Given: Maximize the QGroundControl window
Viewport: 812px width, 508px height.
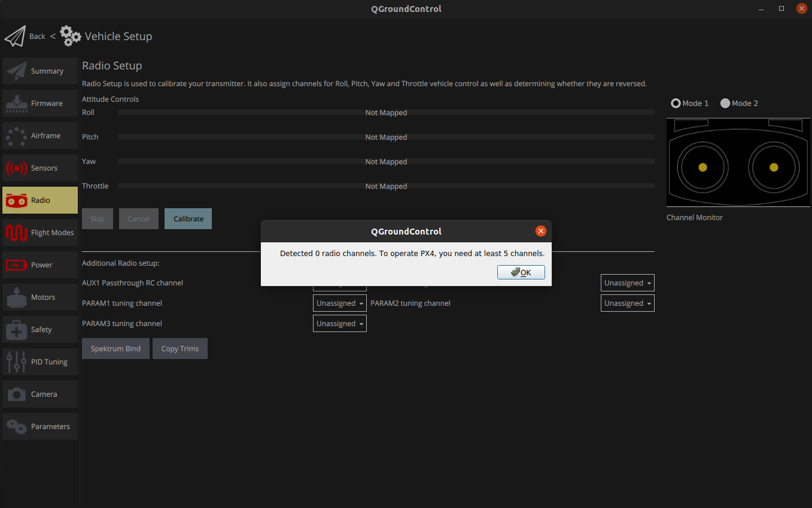Looking at the screenshot, I should [781, 8].
